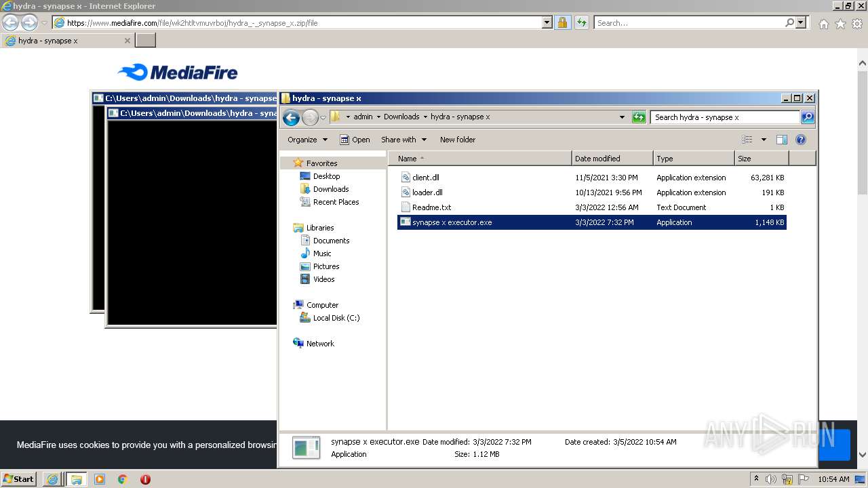The height and width of the screenshot is (488, 868).
Task: Expand the Downloads breadcrumb arrow
Action: click(425, 117)
